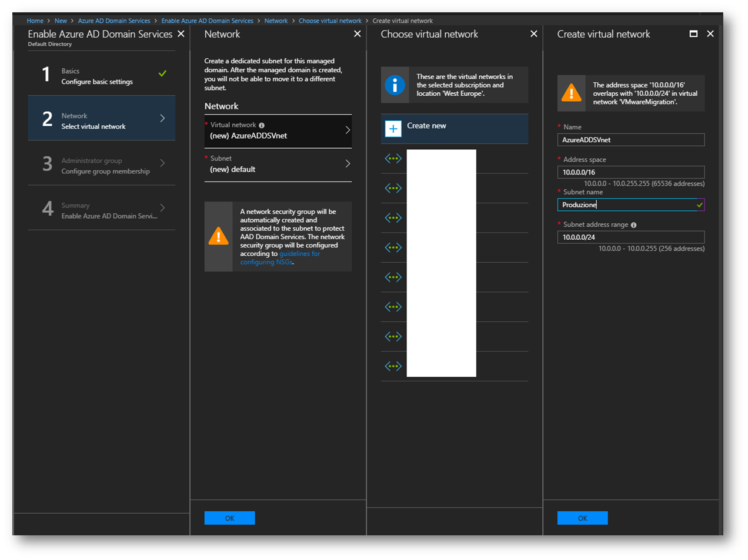Click the Subnet name field Produzione

[x=631, y=204]
